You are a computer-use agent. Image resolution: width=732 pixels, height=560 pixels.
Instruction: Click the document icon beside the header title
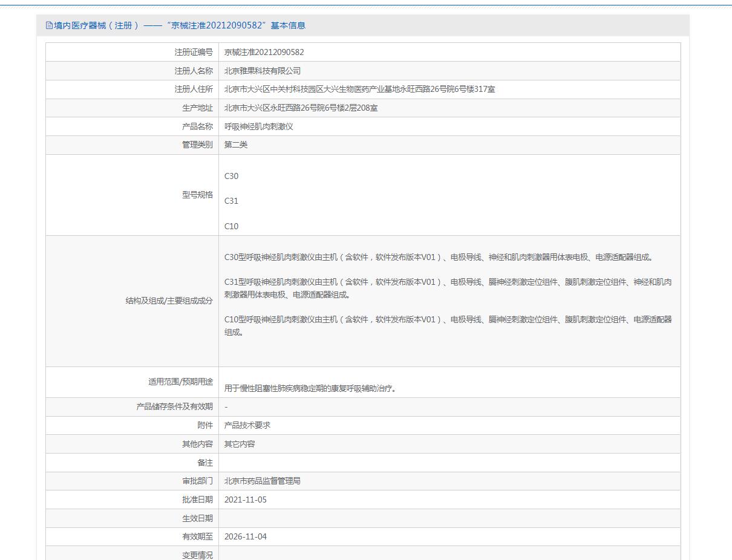click(50, 25)
